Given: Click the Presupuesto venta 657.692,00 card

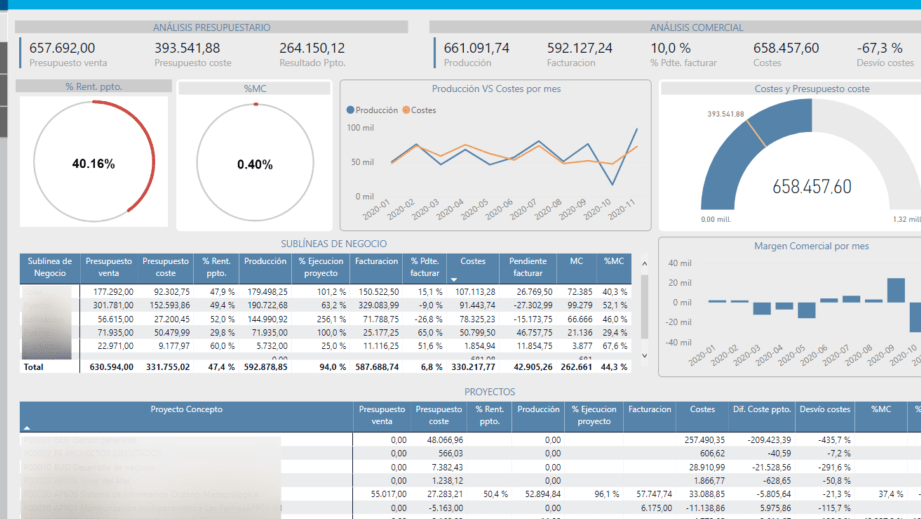Looking at the screenshot, I should (x=68, y=54).
